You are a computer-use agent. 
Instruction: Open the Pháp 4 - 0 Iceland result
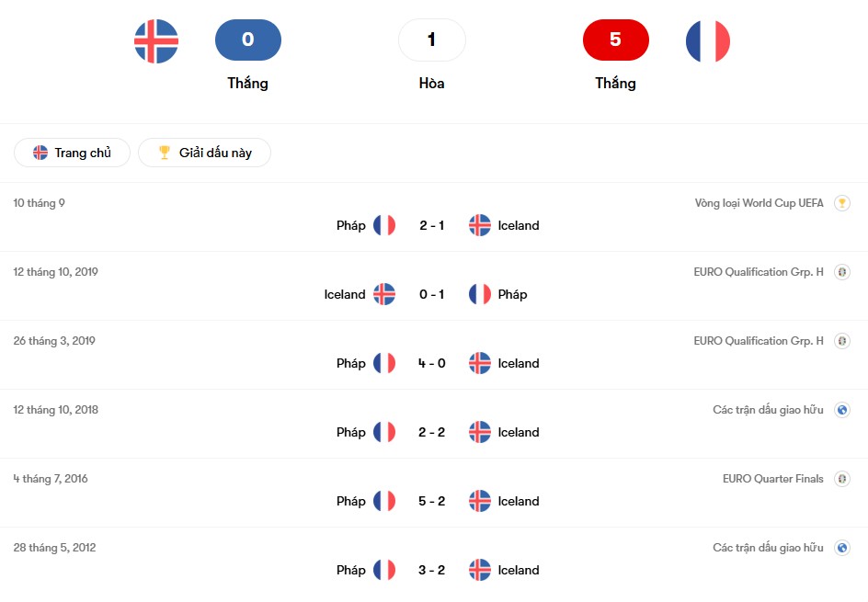click(432, 363)
